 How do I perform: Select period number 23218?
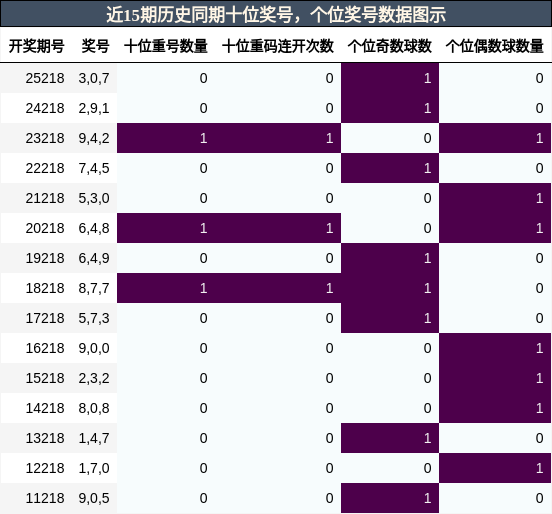(x=45, y=138)
